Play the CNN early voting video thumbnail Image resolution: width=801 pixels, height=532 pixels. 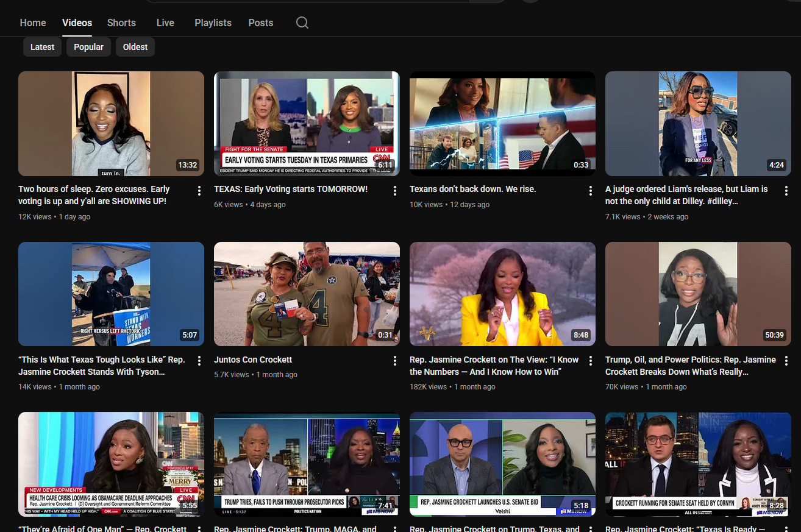pyautogui.click(x=307, y=124)
